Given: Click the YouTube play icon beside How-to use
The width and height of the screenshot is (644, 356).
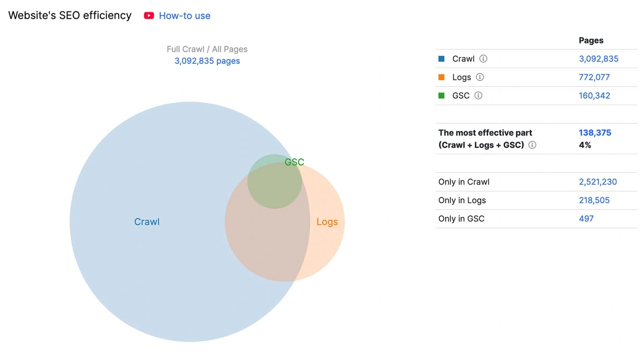Looking at the screenshot, I should [149, 16].
